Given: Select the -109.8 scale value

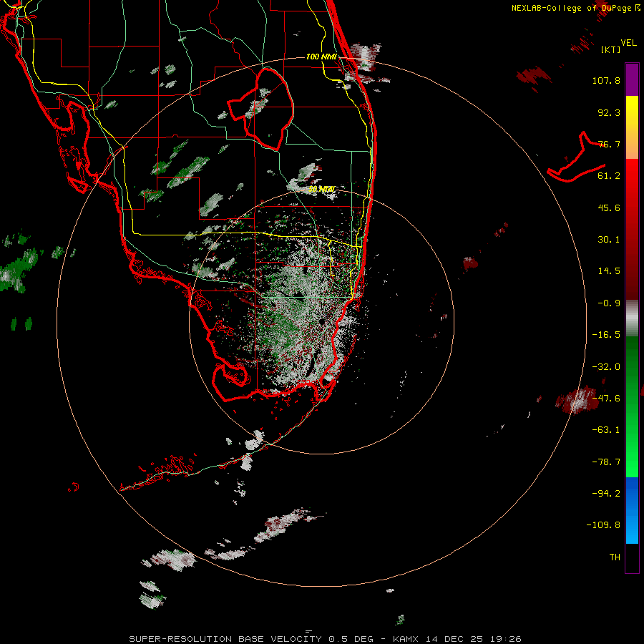Looking at the screenshot, I should click(x=603, y=525).
